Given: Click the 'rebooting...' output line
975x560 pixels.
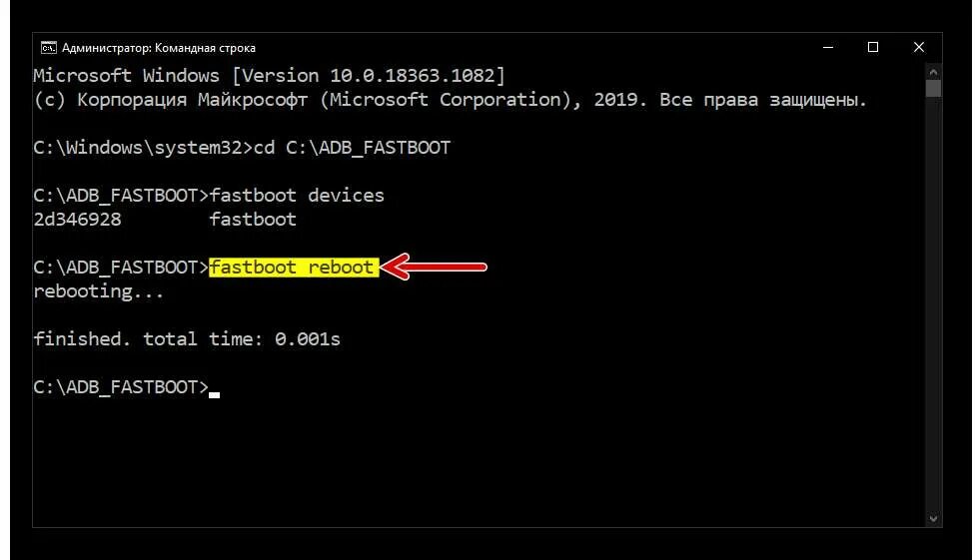Looking at the screenshot, I should point(99,291).
